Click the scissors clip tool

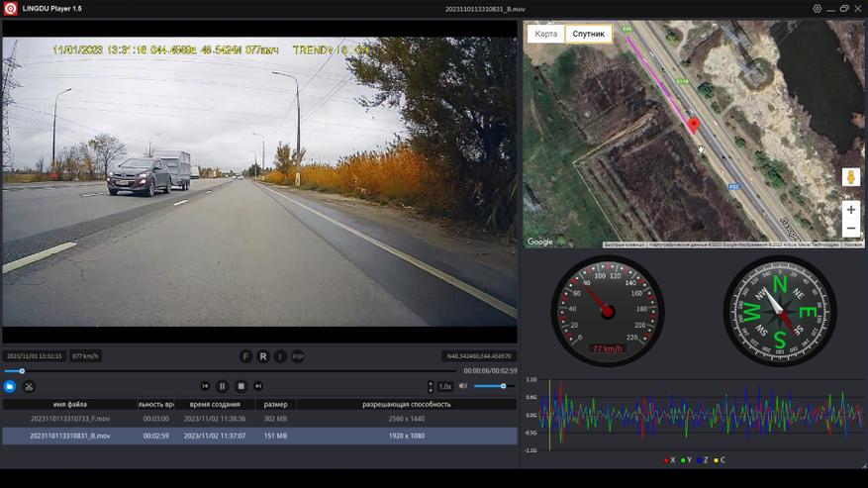29,386
